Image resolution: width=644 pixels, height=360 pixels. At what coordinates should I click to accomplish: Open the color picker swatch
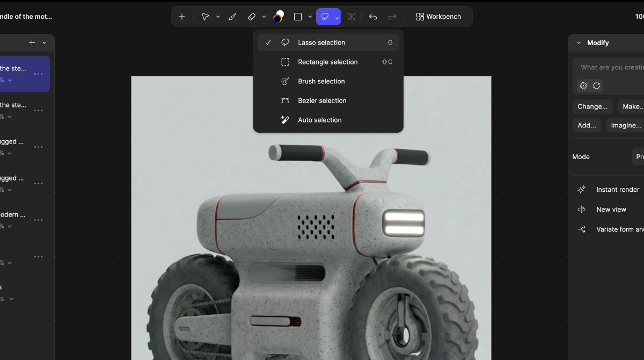[279, 17]
